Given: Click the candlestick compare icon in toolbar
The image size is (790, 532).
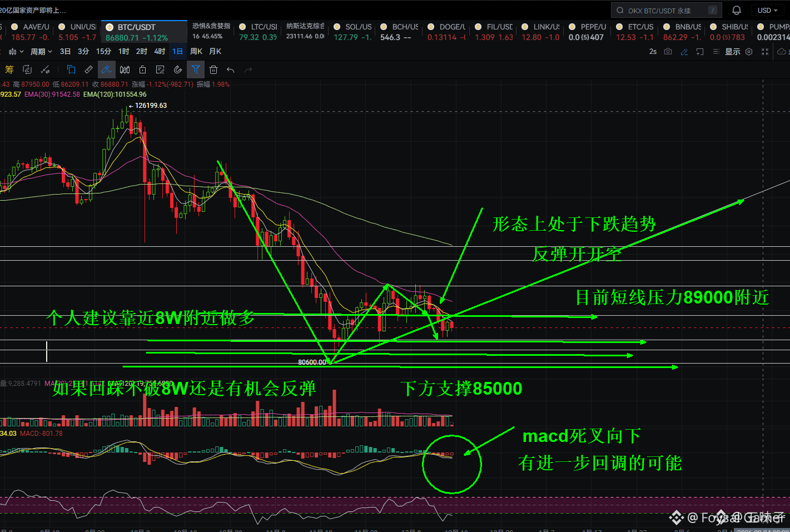Looking at the screenshot, I should coord(125,69).
